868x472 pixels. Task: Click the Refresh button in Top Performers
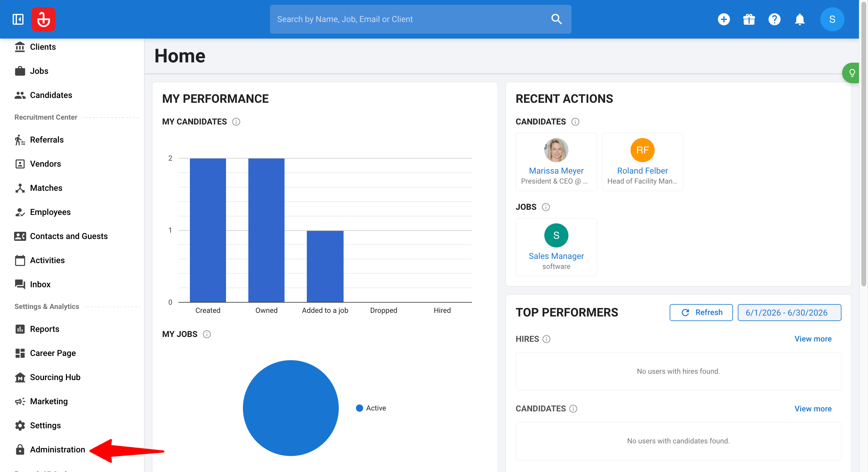click(x=701, y=312)
